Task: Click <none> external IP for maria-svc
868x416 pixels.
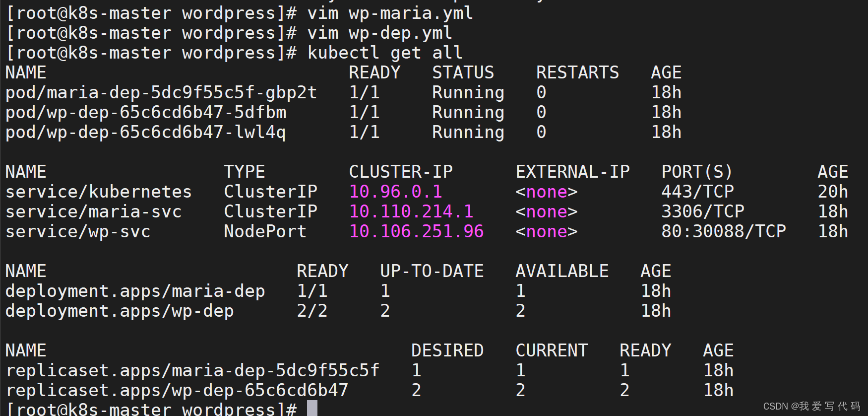Action: click(546, 211)
